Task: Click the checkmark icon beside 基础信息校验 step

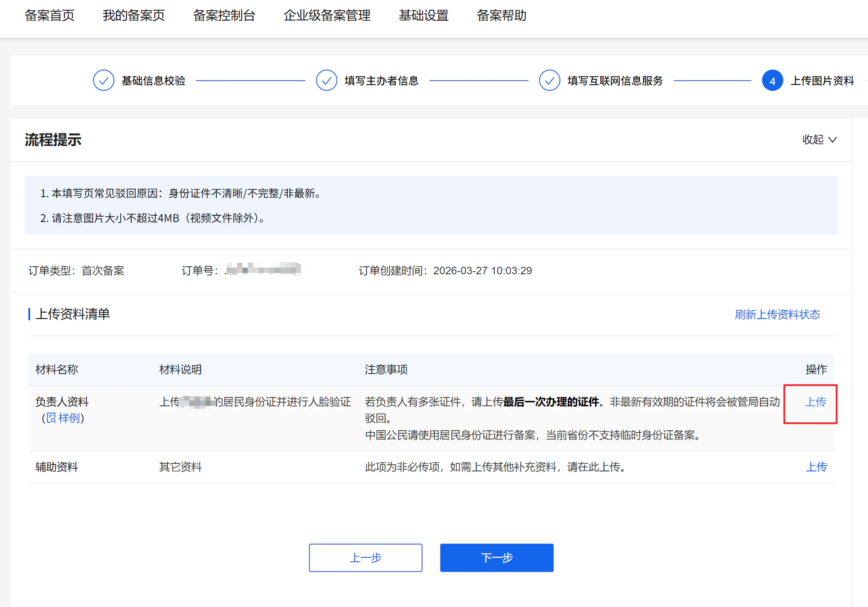Action: click(104, 81)
